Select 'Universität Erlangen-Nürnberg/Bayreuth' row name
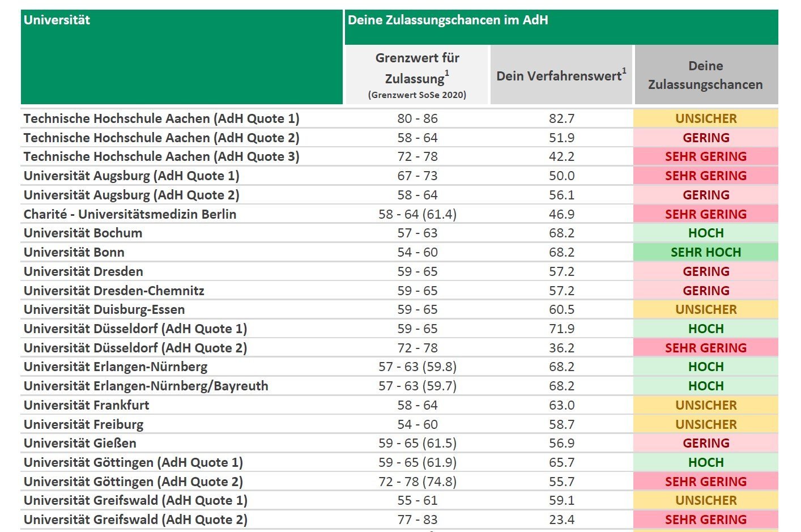Screen dimensions: 801x532 tap(146, 386)
